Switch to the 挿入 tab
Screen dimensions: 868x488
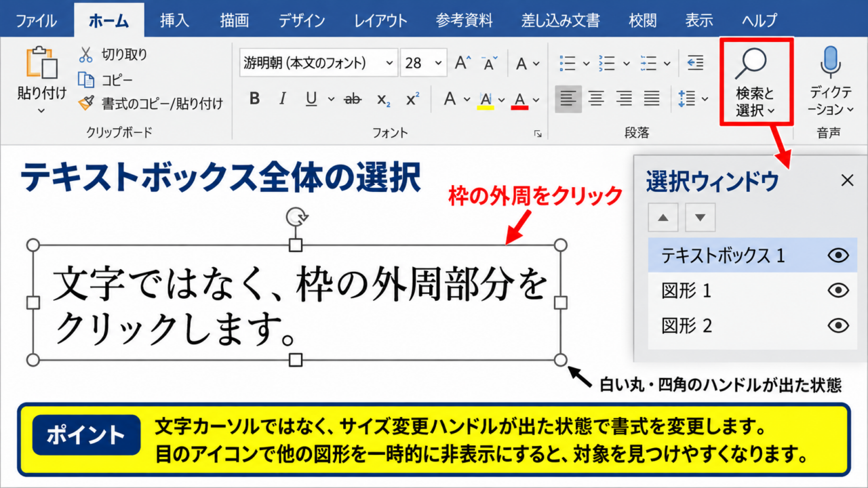(x=174, y=20)
